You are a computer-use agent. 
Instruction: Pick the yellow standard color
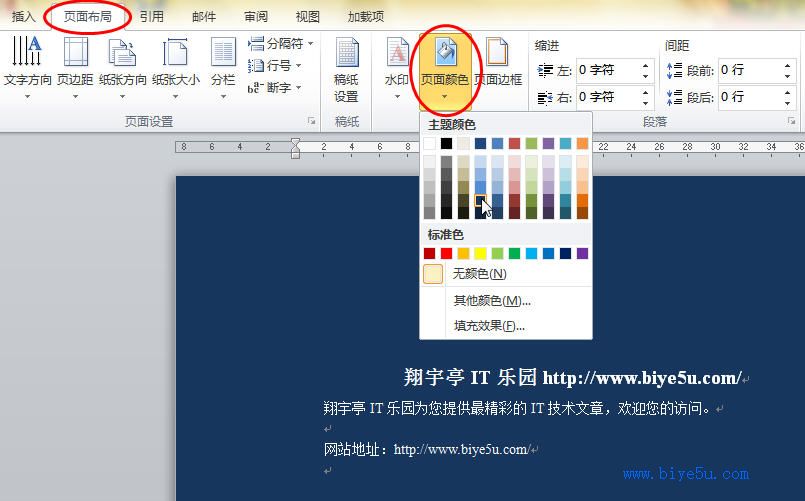[481, 253]
